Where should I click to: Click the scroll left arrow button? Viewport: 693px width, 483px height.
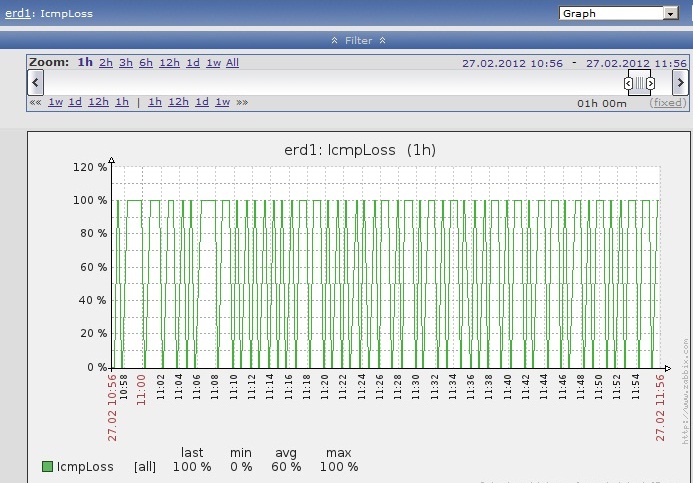35,82
